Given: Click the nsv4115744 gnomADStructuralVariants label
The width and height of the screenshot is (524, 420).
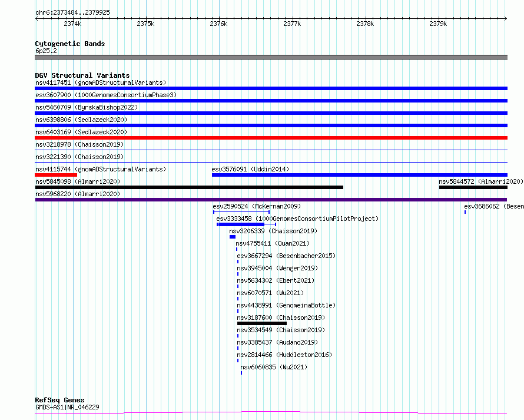Looking at the screenshot, I should coord(101,169).
